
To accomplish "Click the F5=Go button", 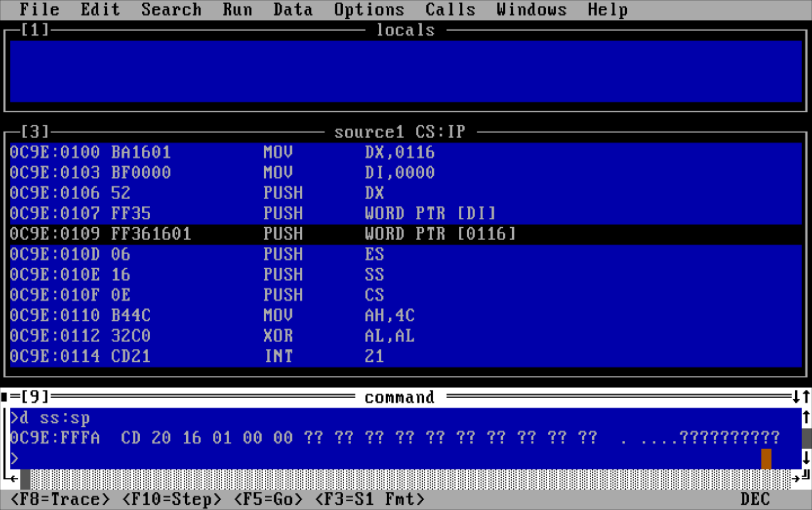I will tap(268, 499).
